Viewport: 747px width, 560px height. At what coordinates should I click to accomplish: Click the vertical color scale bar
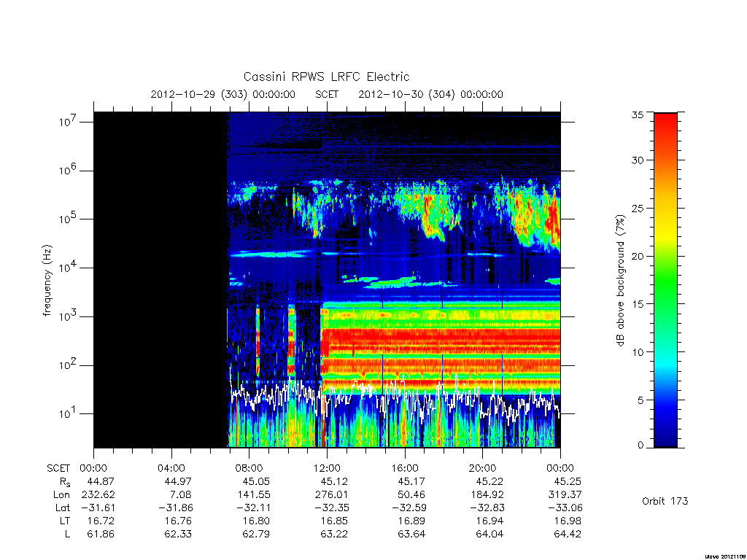click(x=665, y=281)
